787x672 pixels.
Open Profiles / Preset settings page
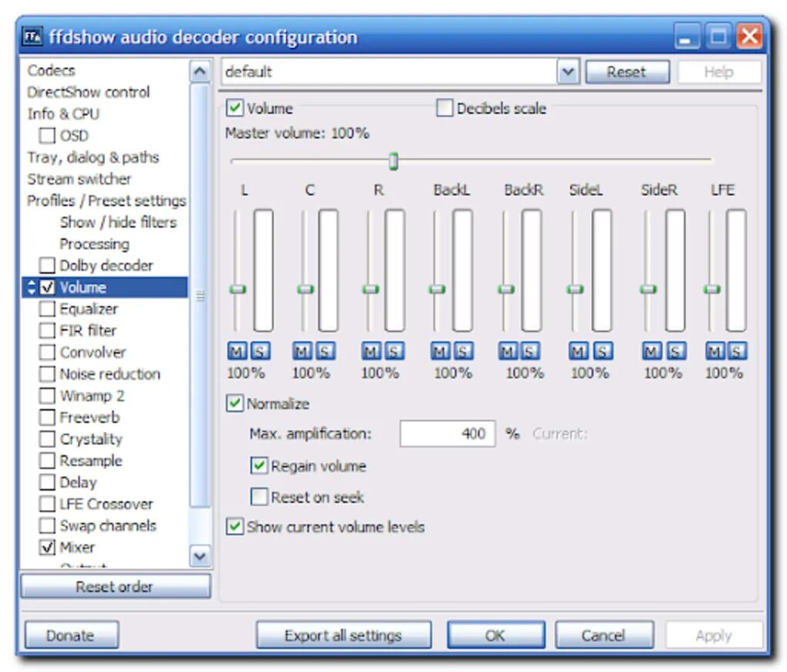click(106, 201)
